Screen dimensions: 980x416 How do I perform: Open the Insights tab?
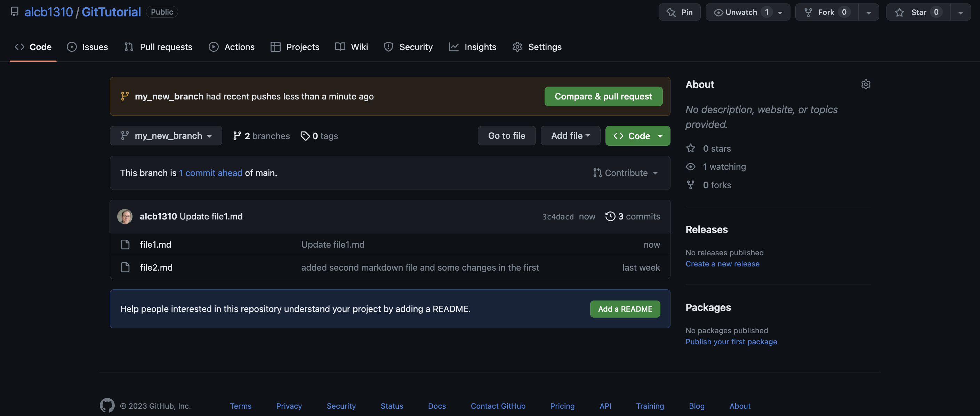473,47
